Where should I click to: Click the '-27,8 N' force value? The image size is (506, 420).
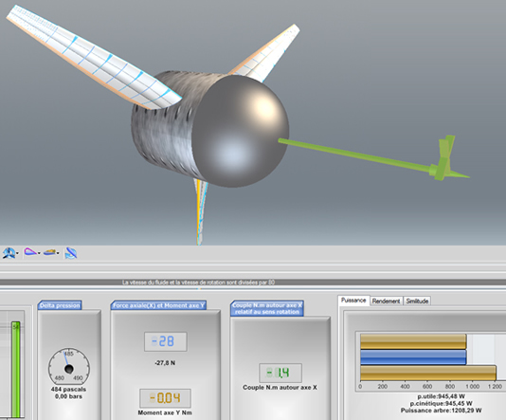point(165,363)
